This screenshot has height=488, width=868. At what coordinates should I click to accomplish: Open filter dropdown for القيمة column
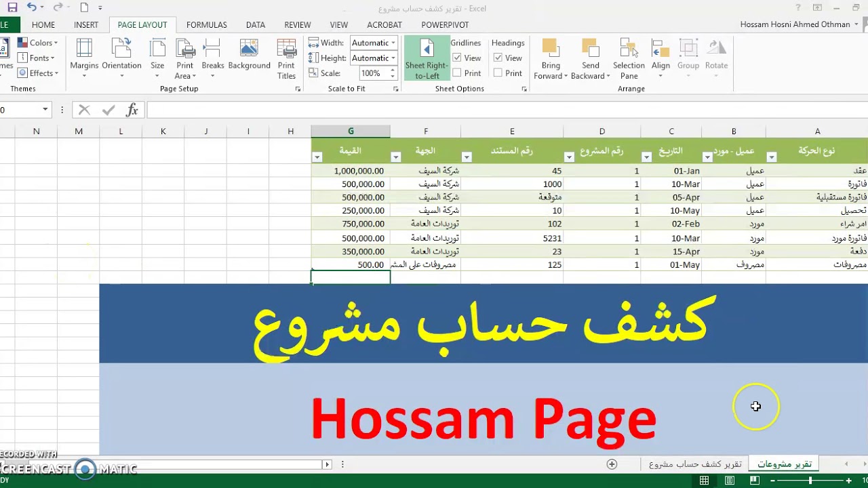pyautogui.click(x=317, y=157)
